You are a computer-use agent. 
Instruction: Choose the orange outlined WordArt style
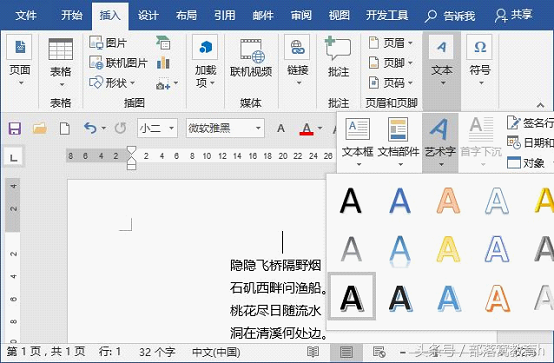click(448, 201)
